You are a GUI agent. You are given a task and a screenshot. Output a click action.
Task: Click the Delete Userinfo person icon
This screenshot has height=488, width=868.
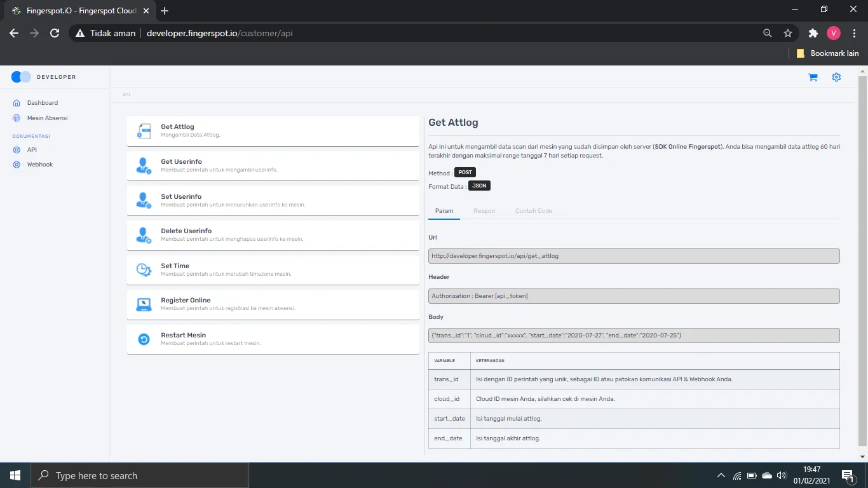tap(144, 235)
